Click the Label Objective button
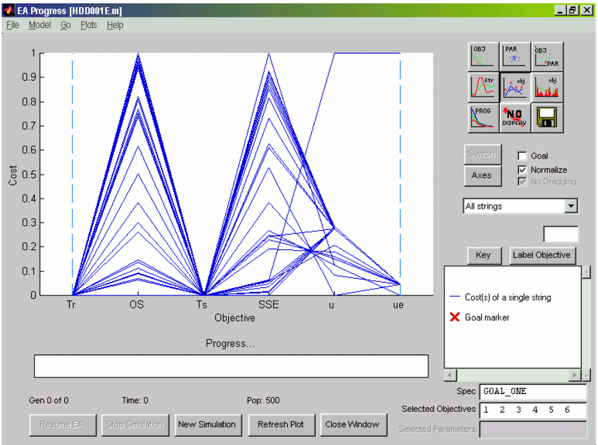Screen dimensions: 598x445 click(x=542, y=255)
